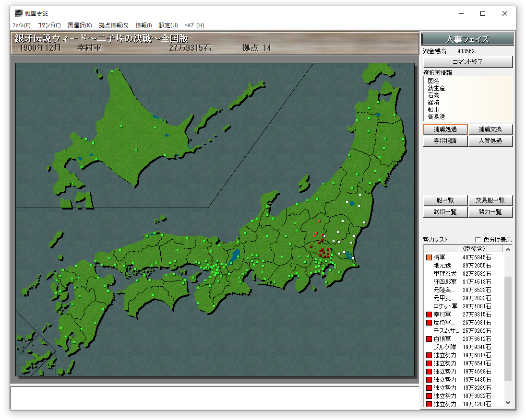Open the 武将一覧 list
The image size is (526, 420).
445,212
